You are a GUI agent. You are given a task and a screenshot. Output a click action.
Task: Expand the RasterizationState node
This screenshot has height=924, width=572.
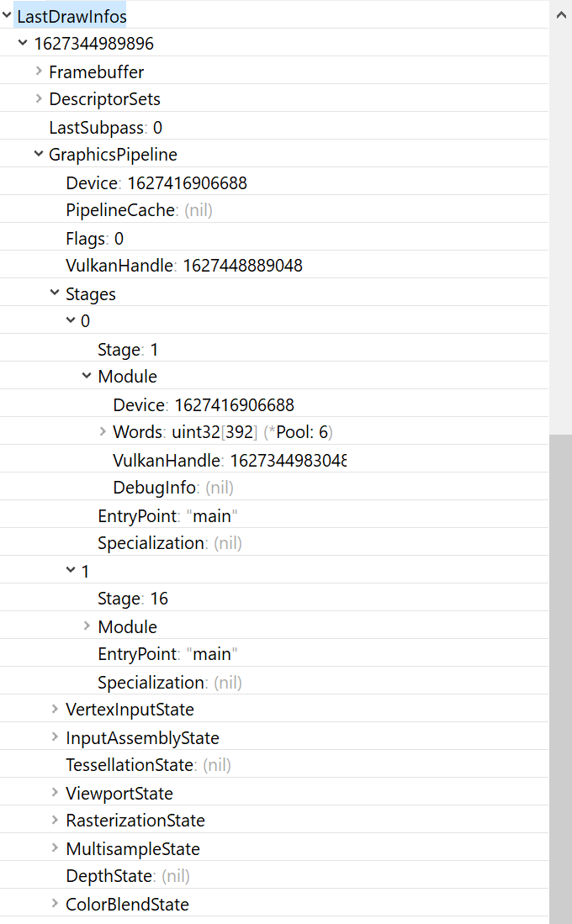point(55,820)
